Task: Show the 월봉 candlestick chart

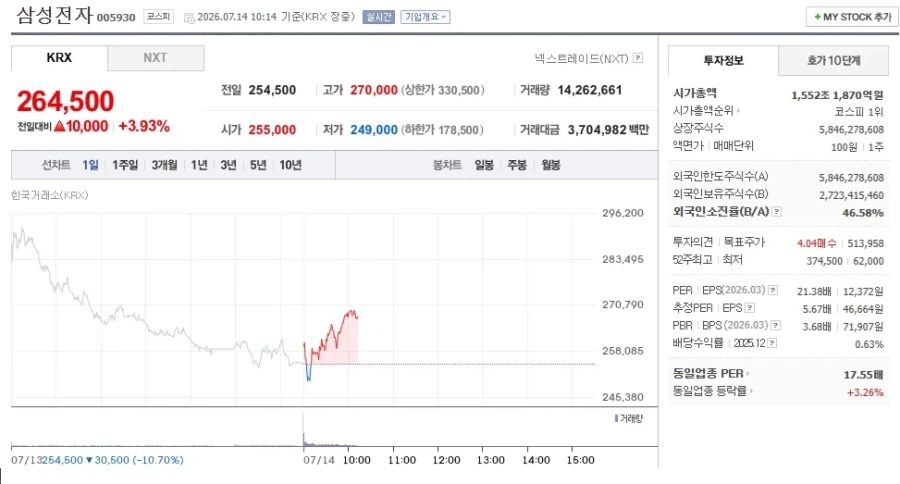Action: click(550, 165)
